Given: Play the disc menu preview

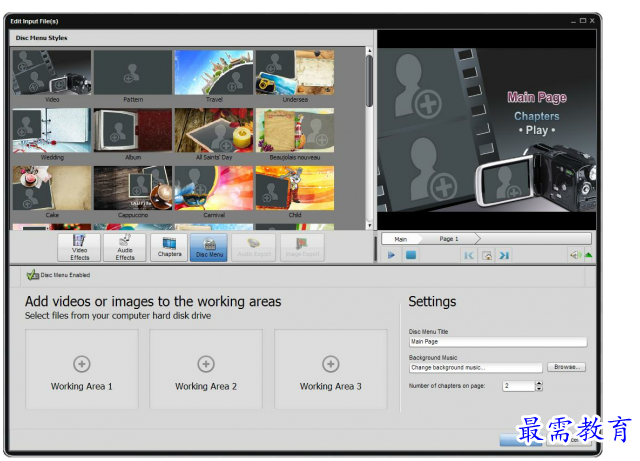Looking at the screenshot, I should click(x=391, y=255).
